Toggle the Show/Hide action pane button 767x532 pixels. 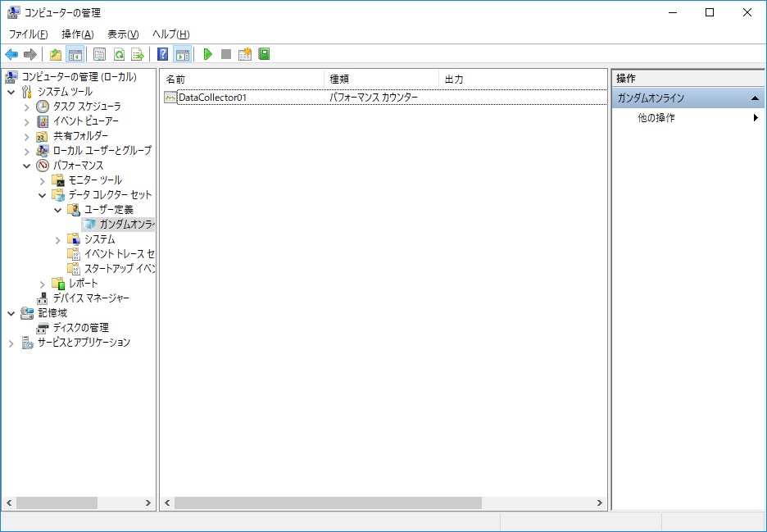click(x=183, y=54)
